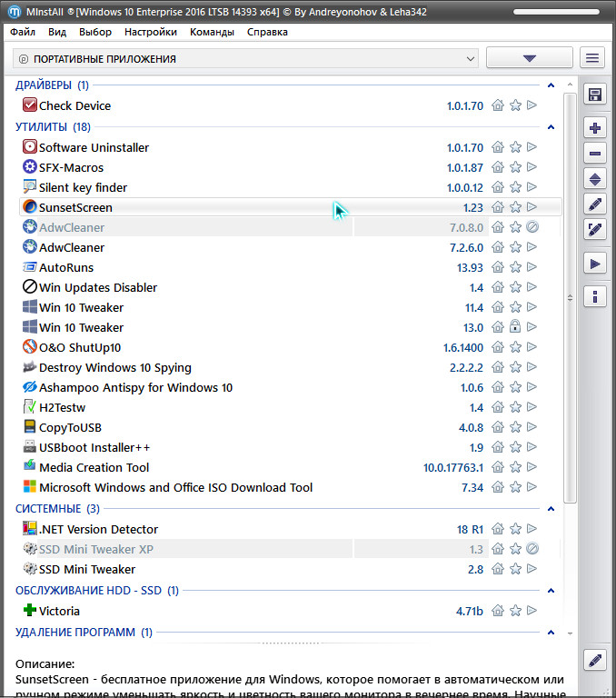Click disabled icon on SSD Mini Tweaker XP

532,548
